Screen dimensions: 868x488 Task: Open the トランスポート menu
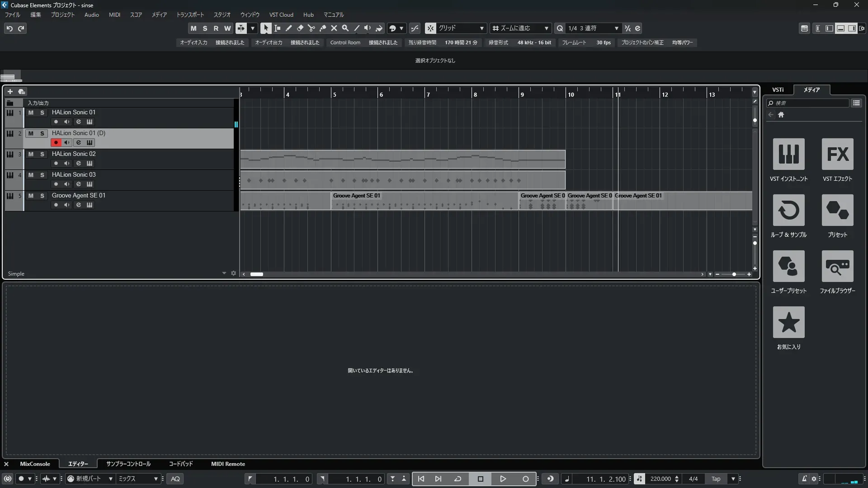(190, 14)
